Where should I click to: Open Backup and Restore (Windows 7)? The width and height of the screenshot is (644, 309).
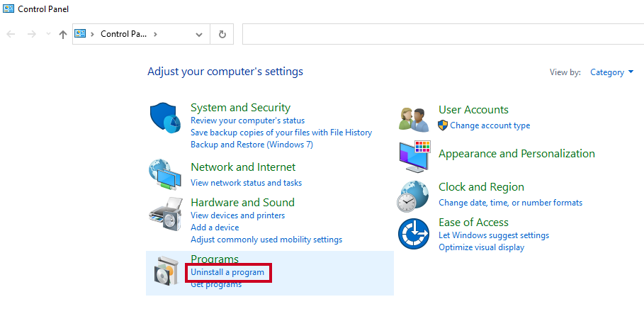[x=252, y=145]
